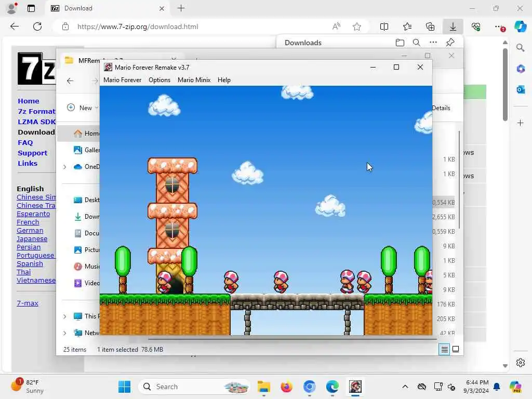
Task: Open weather widget showing 82°F Sunny
Action: [28, 387]
